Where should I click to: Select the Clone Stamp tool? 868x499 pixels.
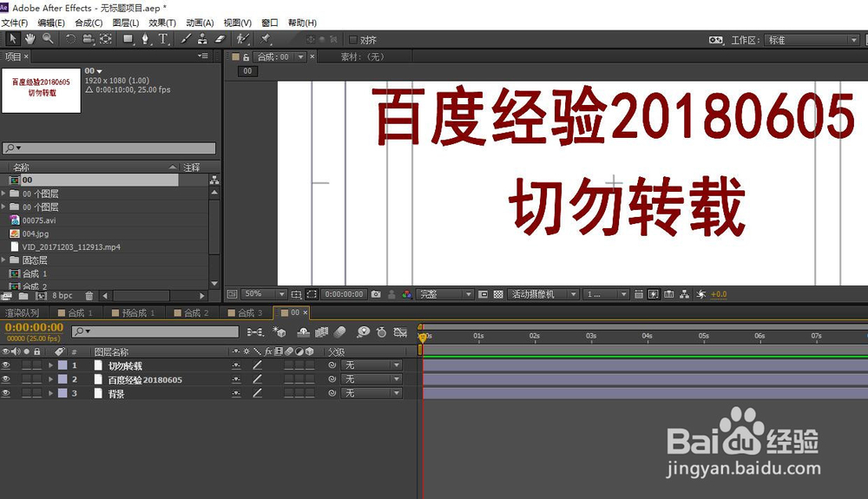(202, 39)
